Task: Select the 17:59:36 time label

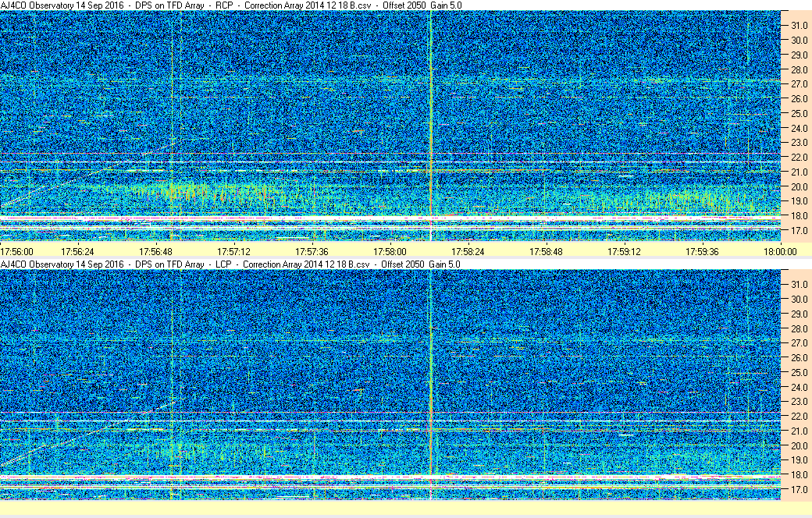Action: coord(702,251)
